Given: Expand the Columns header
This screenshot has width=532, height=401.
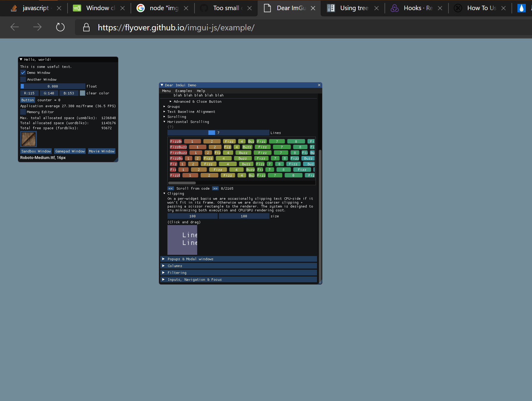Looking at the screenshot, I should [238, 266].
